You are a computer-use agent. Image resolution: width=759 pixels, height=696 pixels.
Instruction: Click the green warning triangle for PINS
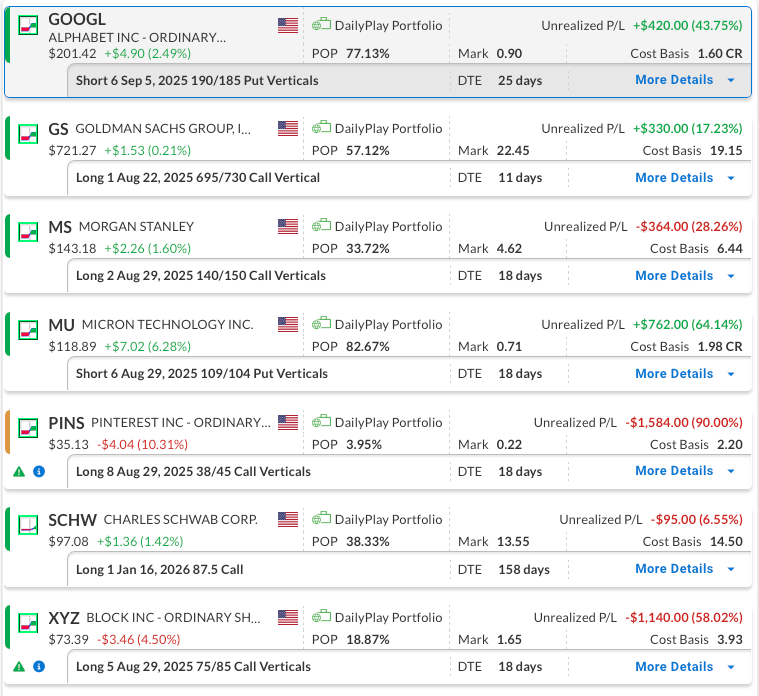[19, 471]
